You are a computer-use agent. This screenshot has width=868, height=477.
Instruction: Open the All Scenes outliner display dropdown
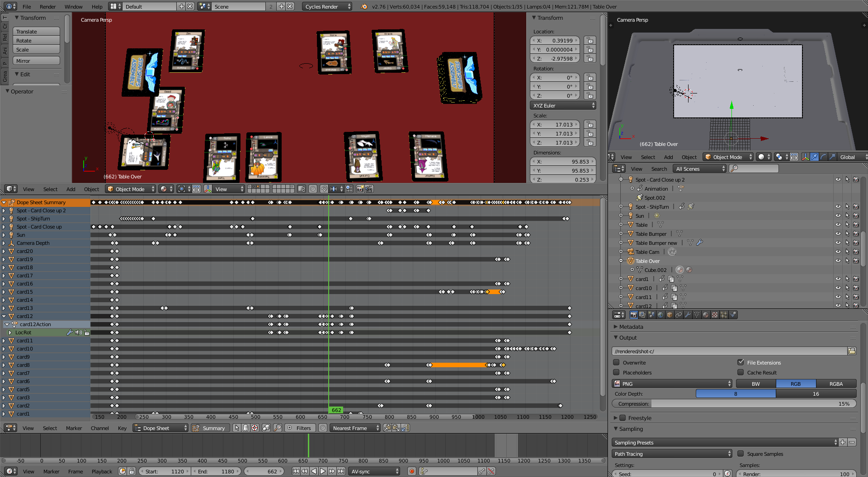click(x=699, y=168)
